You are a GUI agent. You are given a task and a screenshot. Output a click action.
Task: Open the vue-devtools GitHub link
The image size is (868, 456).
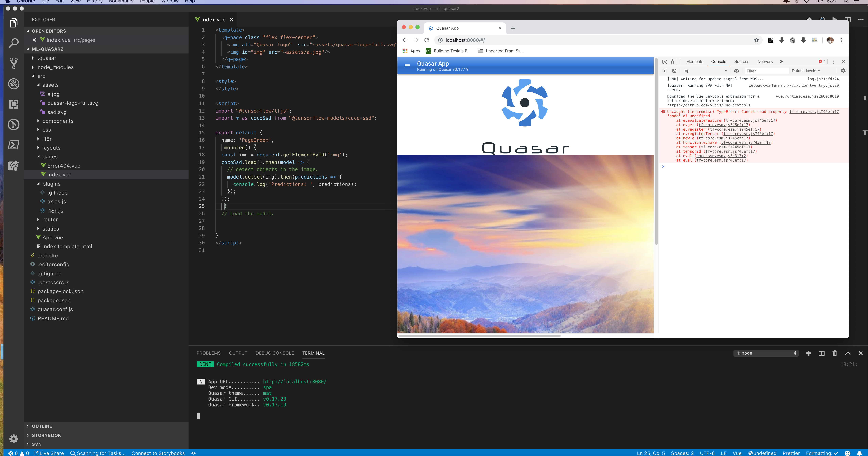(x=709, y=105)
